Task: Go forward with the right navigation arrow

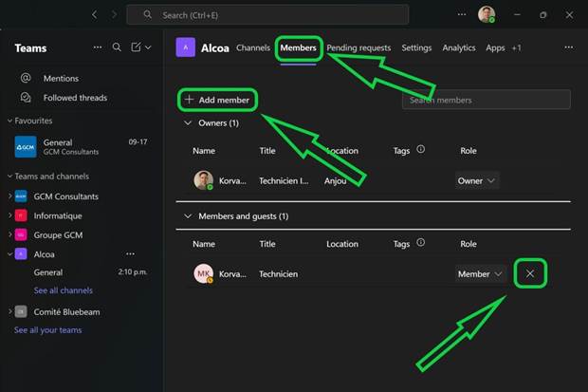Action: [114, 14]
